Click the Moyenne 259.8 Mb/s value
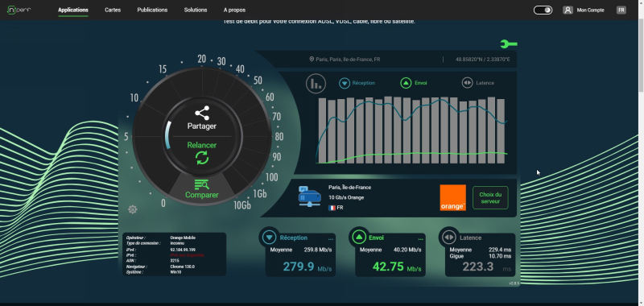This screenshot has width=644, height=306. (x=318, y=250)
